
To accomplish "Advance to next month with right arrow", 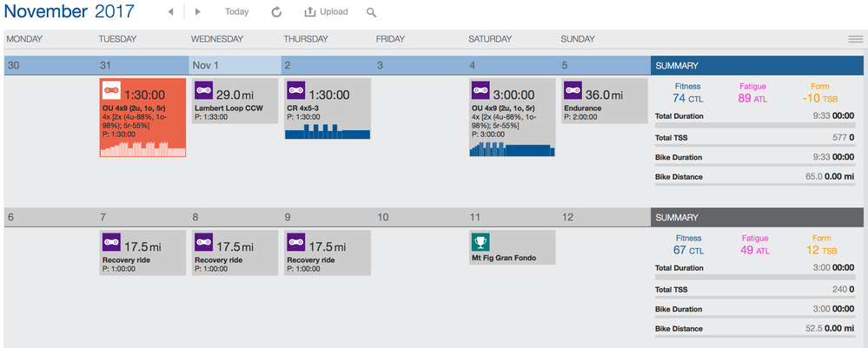I will point(197,11).
